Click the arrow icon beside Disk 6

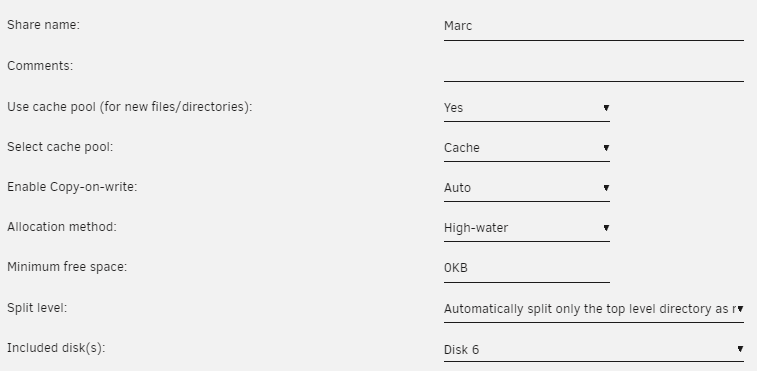click(x=740, y=349)
